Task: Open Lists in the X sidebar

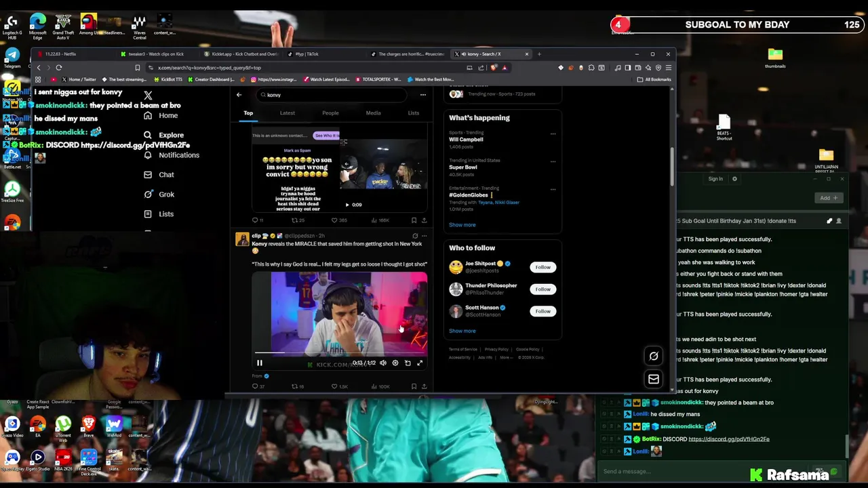Action: (x=159, y=214)
